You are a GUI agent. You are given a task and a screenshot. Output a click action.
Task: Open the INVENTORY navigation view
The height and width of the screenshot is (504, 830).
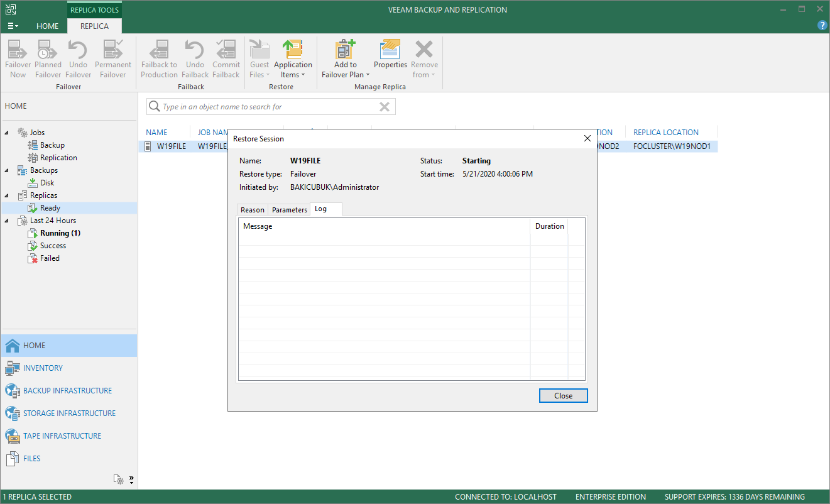[x=68, y=368]
